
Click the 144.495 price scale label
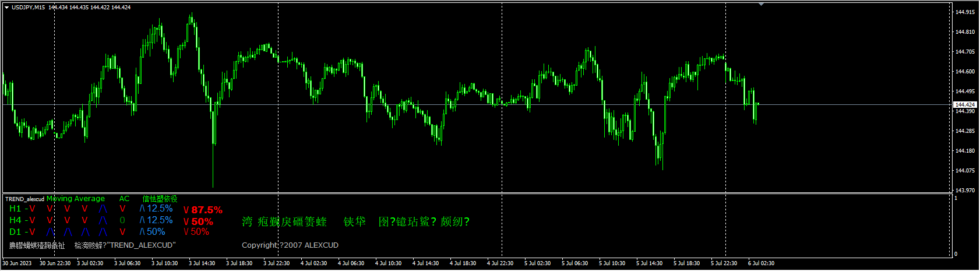click(965, 91)
